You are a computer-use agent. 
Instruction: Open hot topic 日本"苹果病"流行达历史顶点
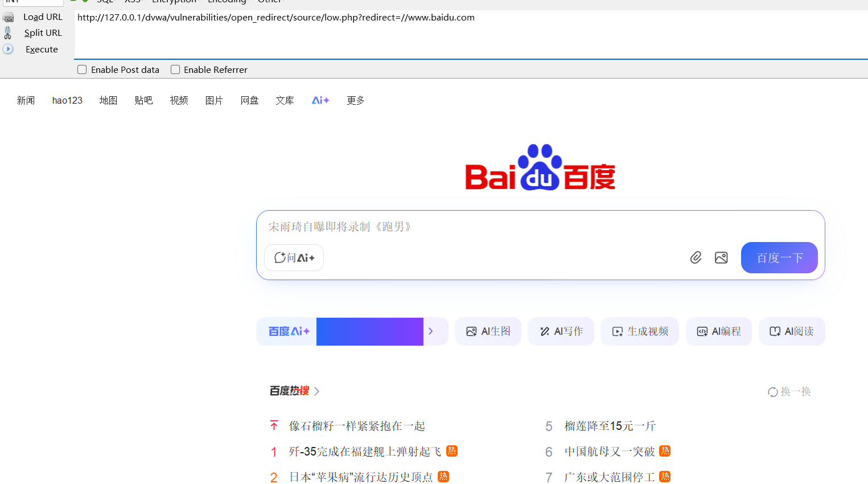[361, 477]
